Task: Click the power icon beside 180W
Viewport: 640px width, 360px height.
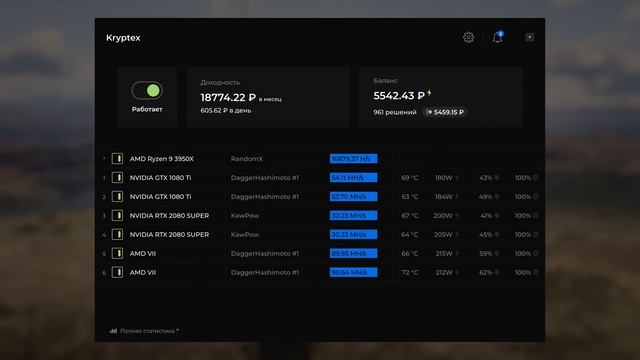Action: (457, 178)
